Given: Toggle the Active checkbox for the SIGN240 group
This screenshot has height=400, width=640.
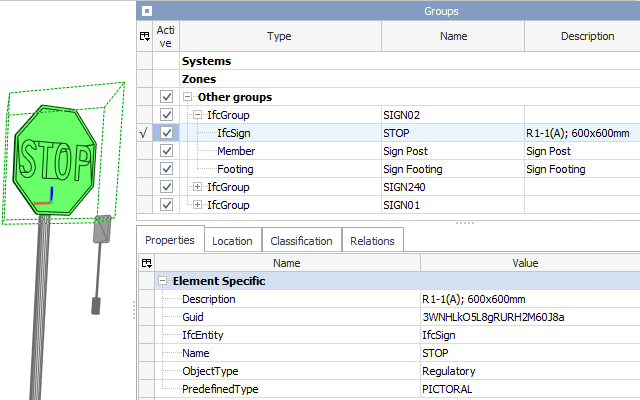Looking at the screenshot, I should coord(166,187).
